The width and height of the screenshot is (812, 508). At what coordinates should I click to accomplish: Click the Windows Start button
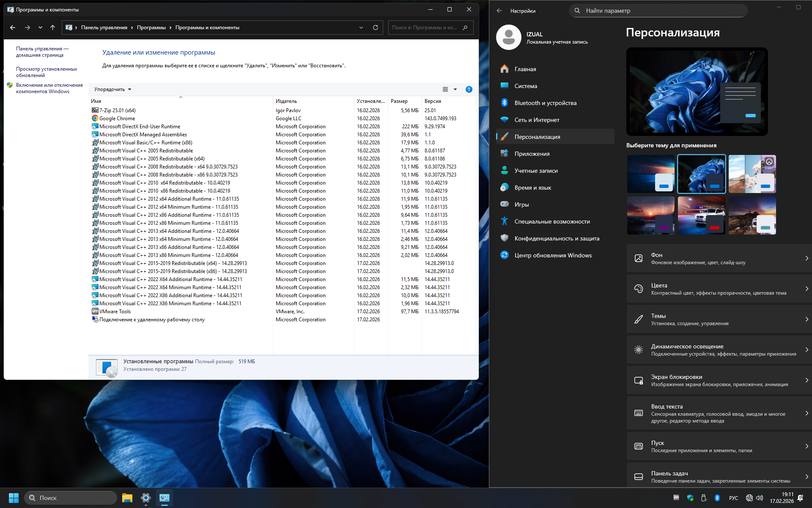pyautogui.click(x=14, y=498)
